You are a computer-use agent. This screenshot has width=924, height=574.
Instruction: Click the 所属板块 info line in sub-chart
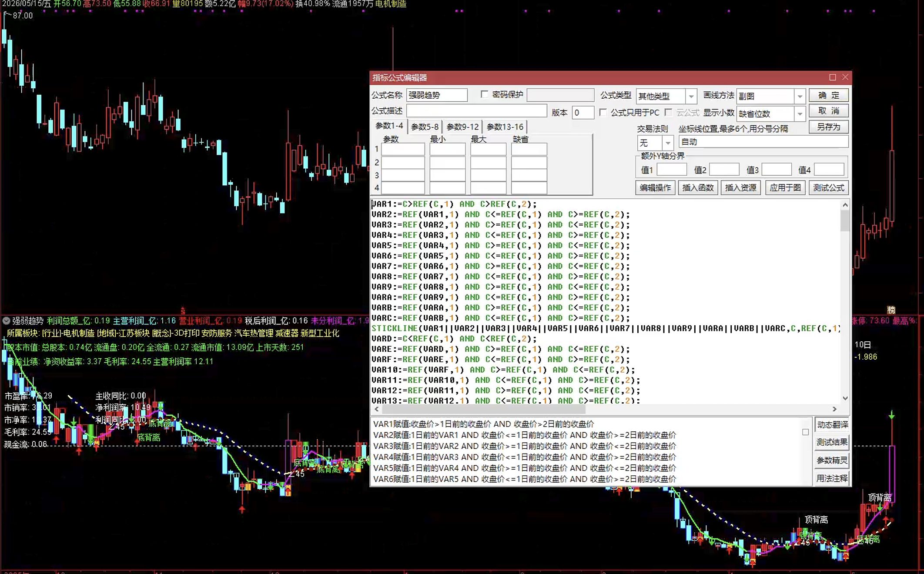coord(173,333)
